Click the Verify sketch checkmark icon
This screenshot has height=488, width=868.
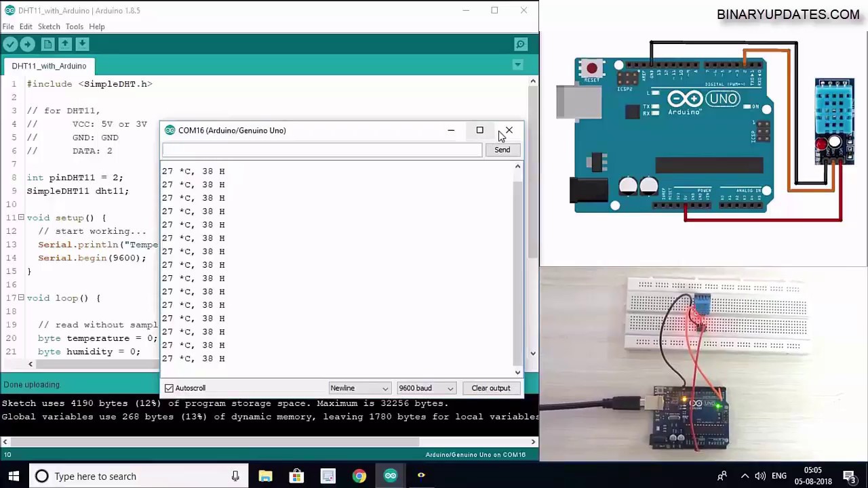[10, 44]
